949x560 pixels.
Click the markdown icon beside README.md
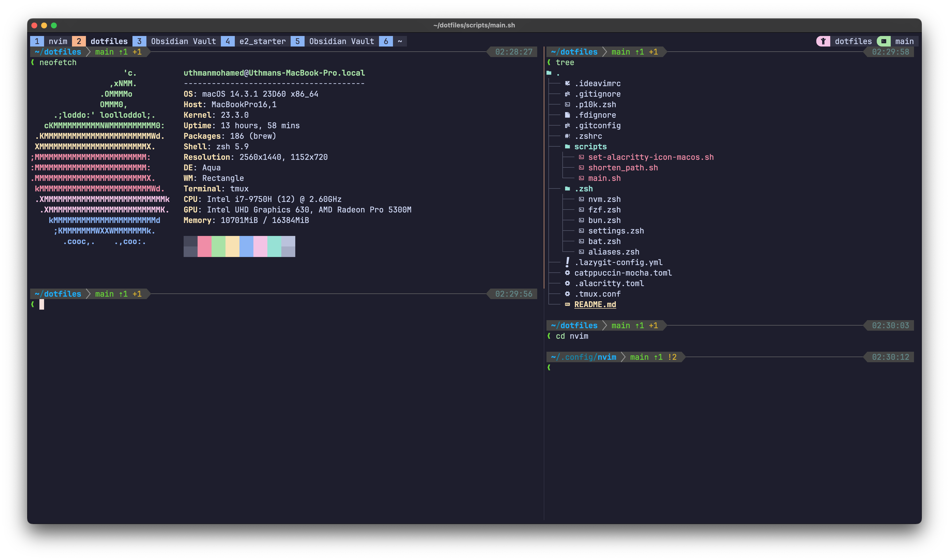click(x=567, y=304)
